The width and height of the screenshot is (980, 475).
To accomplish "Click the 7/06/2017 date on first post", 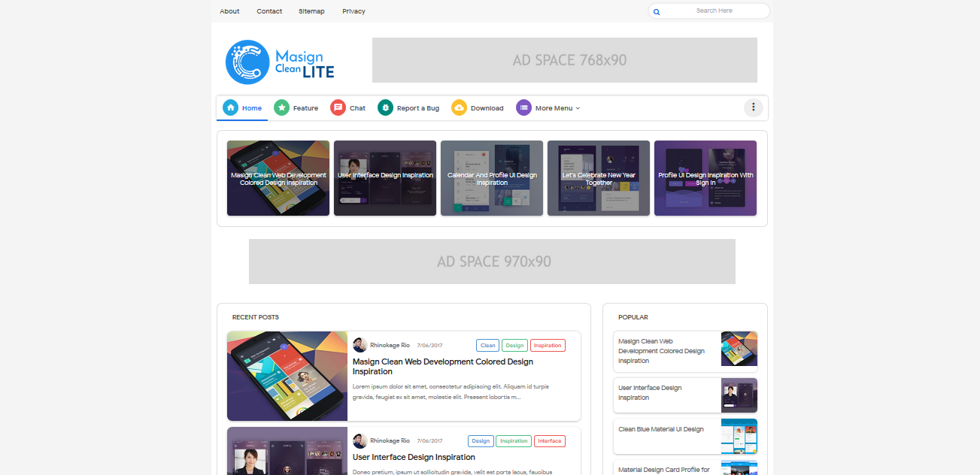I will coord(429,345).
